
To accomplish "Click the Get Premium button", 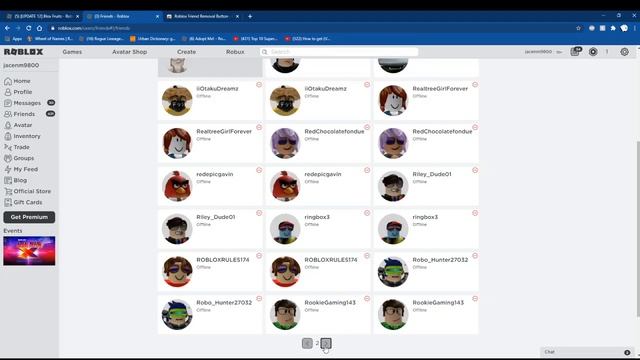I will (x=29, y=217).
